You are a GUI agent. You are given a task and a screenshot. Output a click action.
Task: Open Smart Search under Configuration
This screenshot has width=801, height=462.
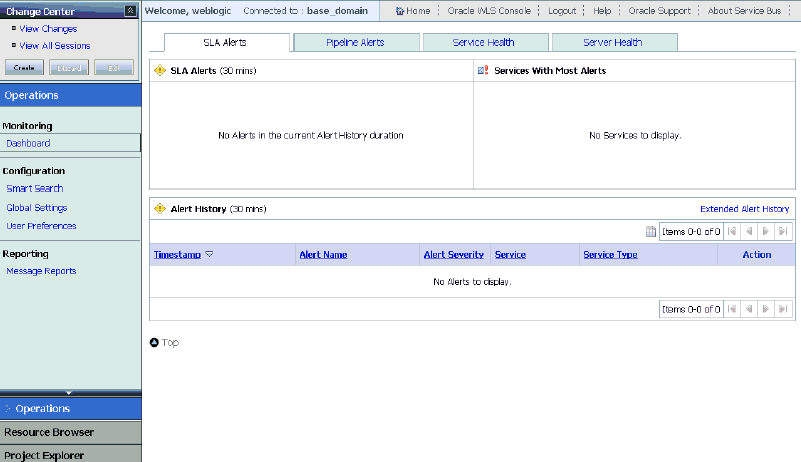click(35, 189)
